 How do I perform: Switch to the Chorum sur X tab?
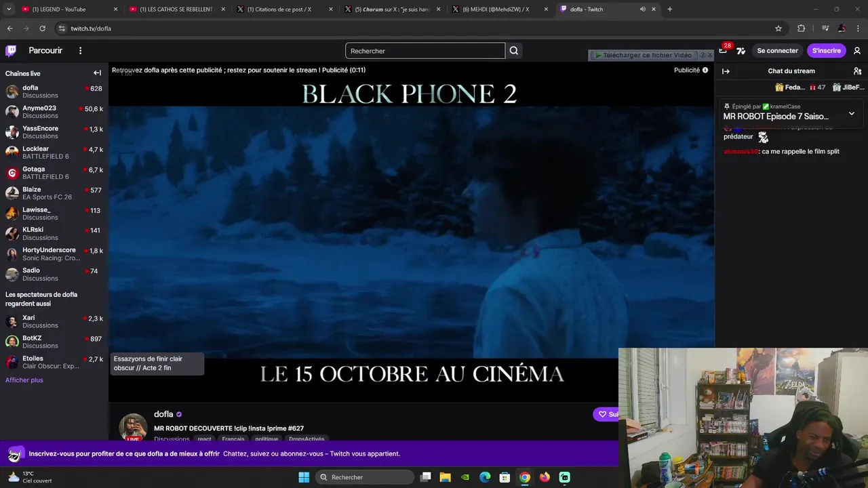point(393,9)
